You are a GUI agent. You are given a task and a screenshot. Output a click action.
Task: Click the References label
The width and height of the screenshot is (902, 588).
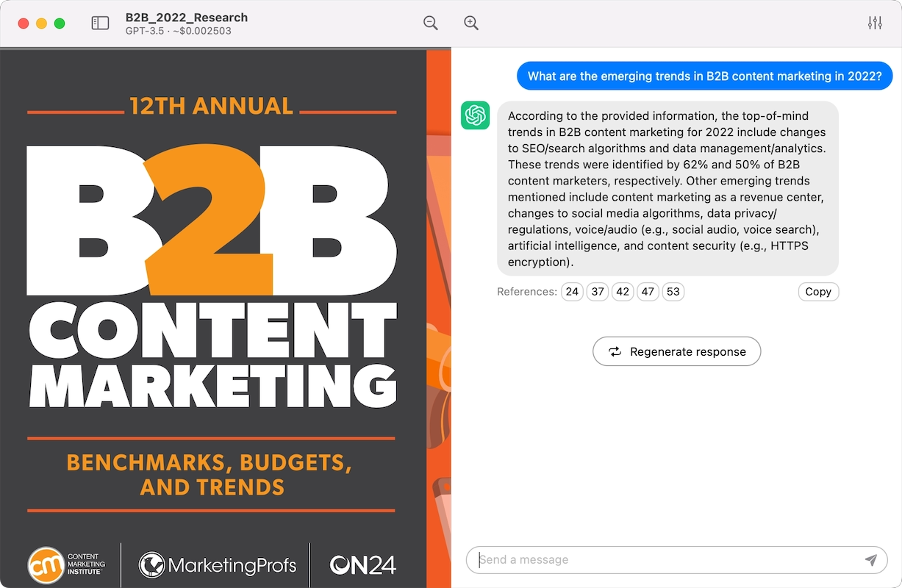(x=527, y=292)
